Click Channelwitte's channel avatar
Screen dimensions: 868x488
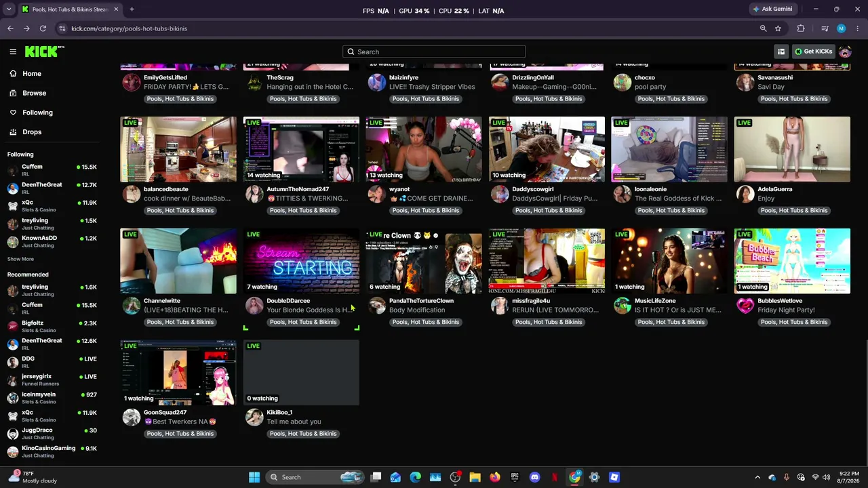[132, 306]
